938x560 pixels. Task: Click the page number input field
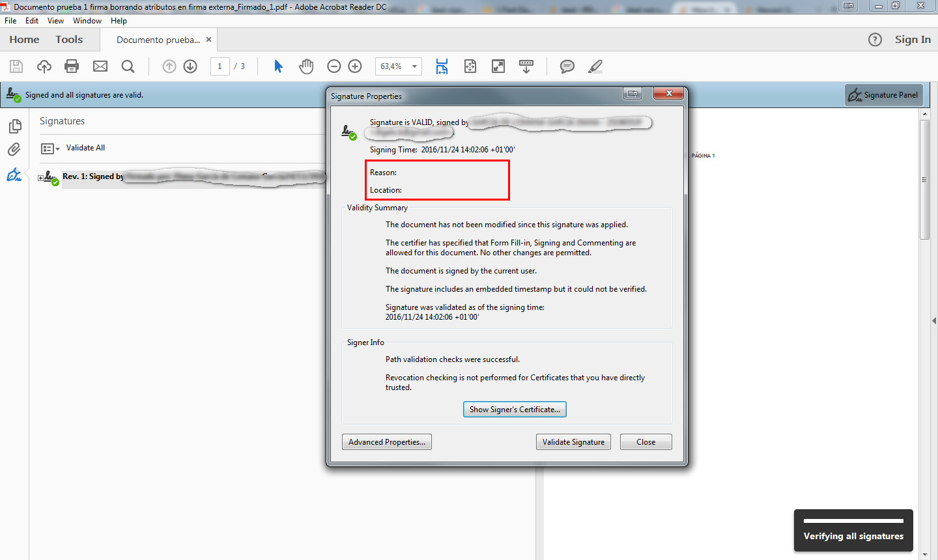(220, 66)
